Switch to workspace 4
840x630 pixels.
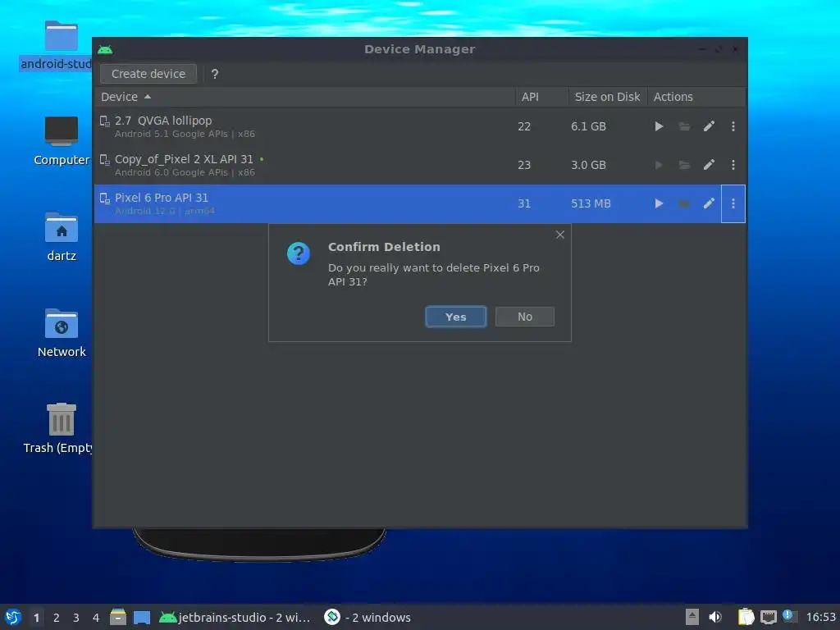96,618
